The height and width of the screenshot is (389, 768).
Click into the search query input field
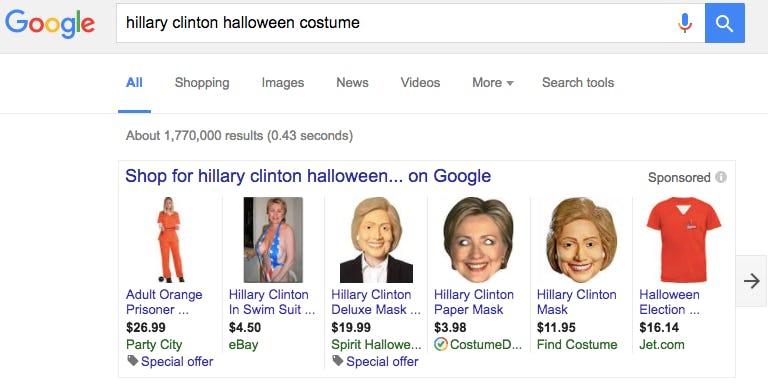(x=397, y=23)
